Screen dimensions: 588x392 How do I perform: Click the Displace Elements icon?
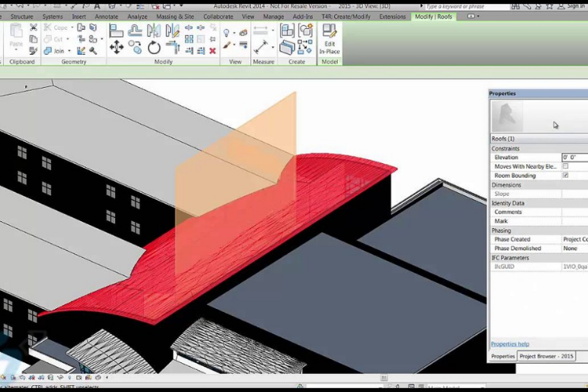[x=243, y=33]
